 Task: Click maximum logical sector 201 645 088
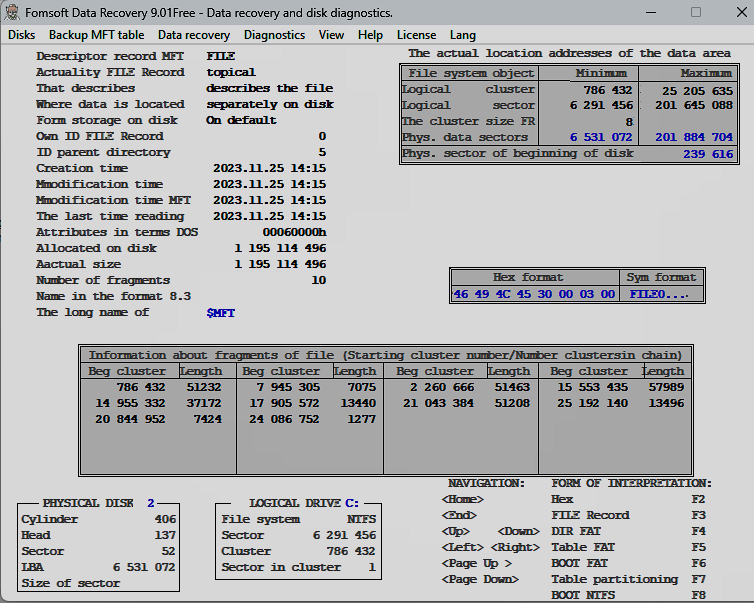pyautogui.click(x=694, y=105)
